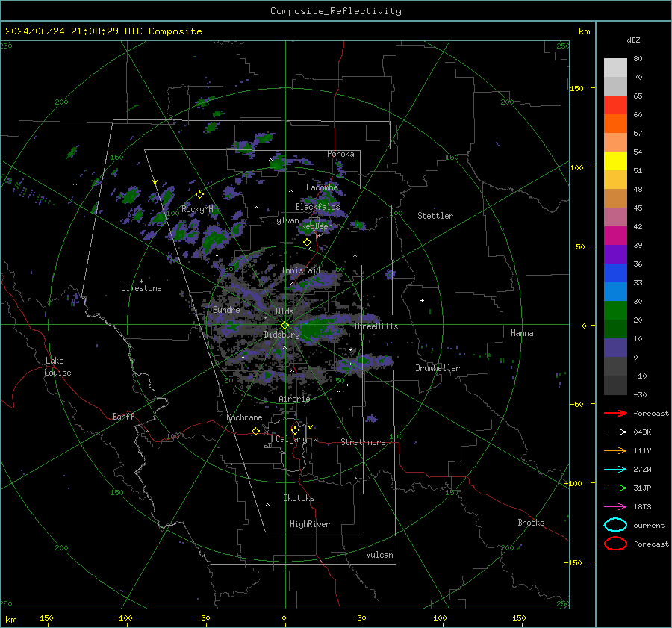Click the yellow diamond marker near RockyMH
Image resolution: width=672 pixels, height=628 pixels.
point(199,195)
